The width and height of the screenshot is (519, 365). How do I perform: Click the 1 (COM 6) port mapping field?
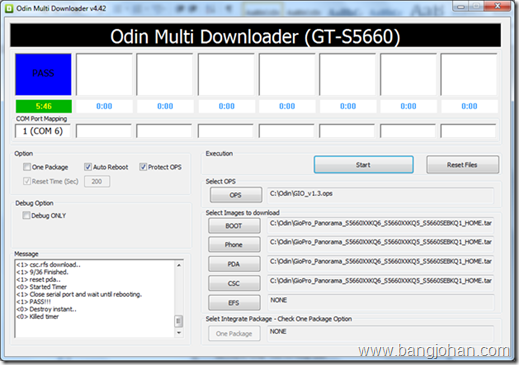click(x=43, y=131)
